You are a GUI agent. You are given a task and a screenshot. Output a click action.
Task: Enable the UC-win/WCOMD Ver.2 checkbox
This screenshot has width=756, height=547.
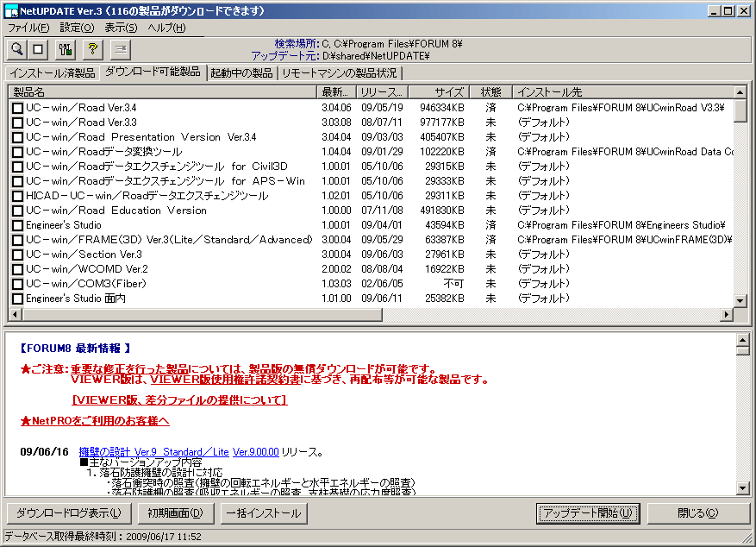18,269
